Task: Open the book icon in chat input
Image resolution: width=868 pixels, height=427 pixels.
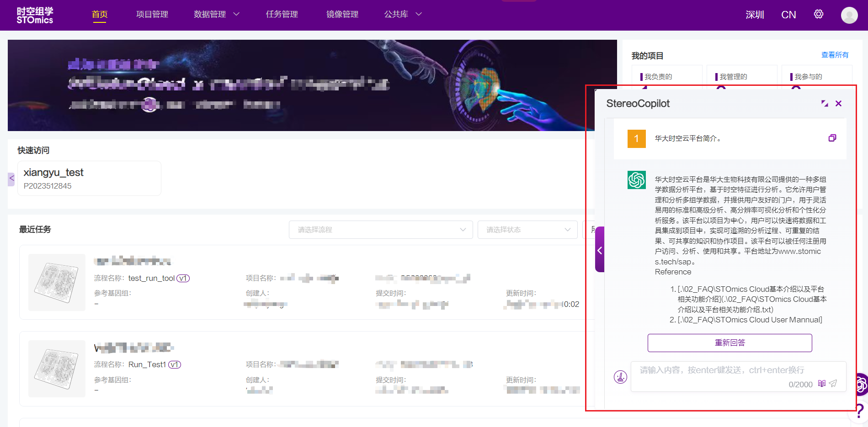Action: click(x=821, y=384)
